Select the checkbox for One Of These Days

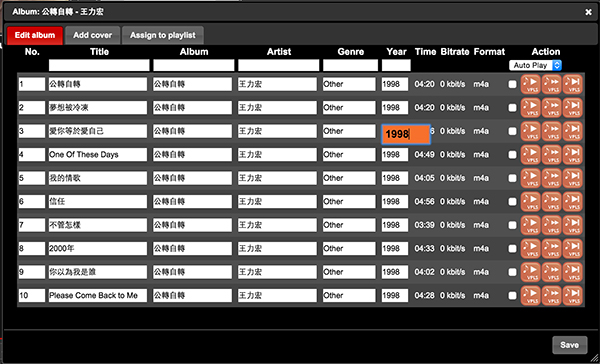tap(512, 155)
